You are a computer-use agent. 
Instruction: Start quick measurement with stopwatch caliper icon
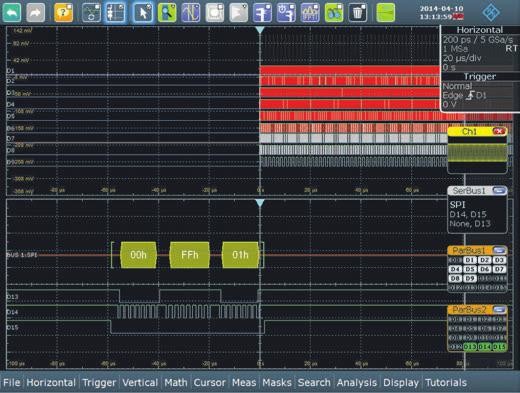point(286,12)
